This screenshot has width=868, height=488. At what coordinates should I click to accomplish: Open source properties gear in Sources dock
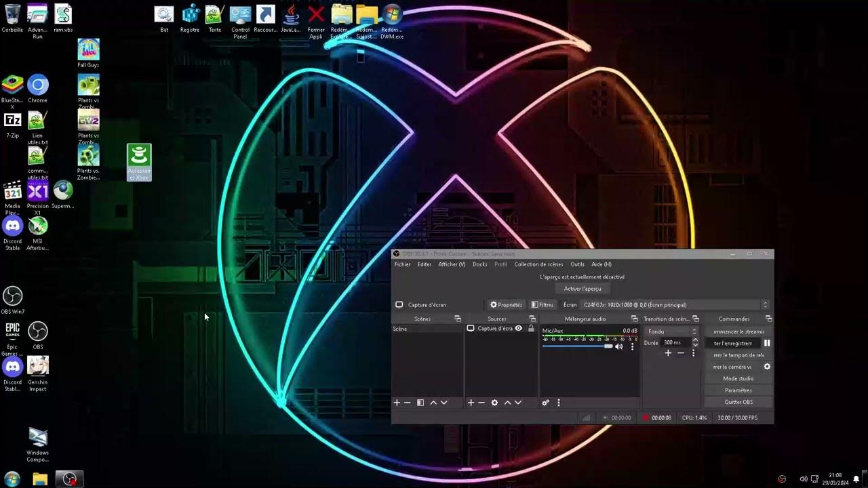click(x=494, y=403)
